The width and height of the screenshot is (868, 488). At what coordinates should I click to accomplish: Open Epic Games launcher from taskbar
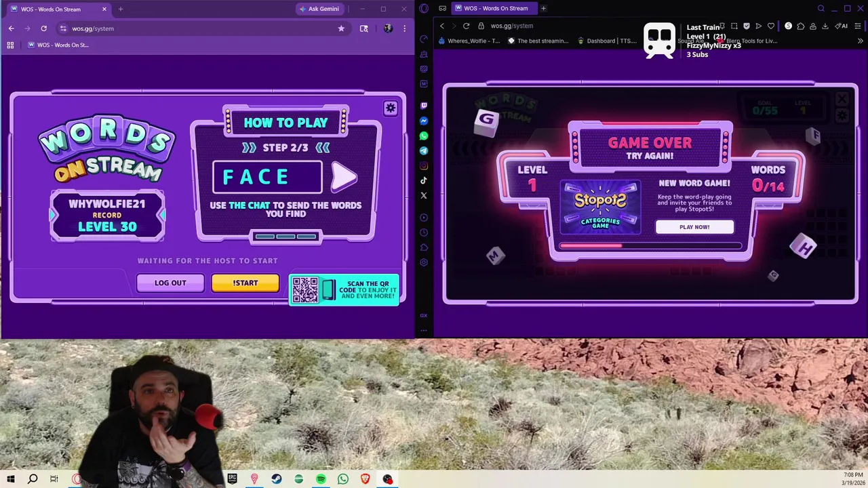point(233,479)
